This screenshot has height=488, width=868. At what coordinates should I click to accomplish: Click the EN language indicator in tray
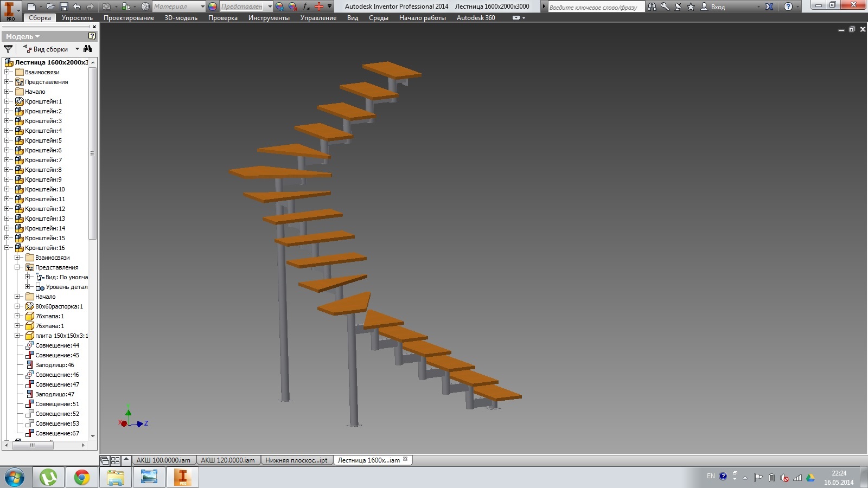coord(711,476)
